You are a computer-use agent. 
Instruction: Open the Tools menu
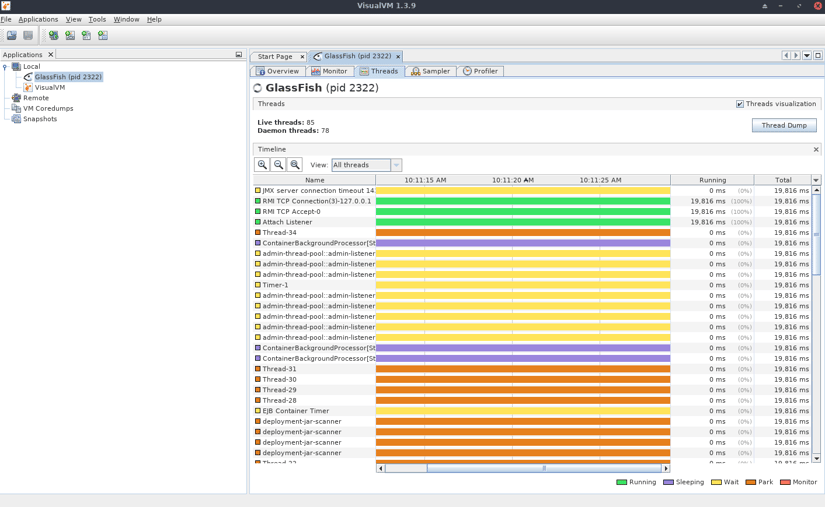[x=97, y=19]
